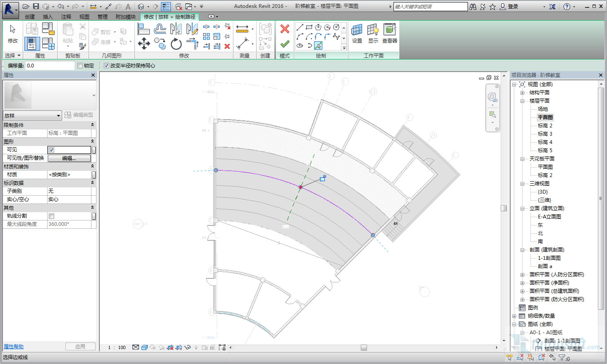
Task: Switch to the 视图 ribbon tab
Action: click(x=84, y=17)
